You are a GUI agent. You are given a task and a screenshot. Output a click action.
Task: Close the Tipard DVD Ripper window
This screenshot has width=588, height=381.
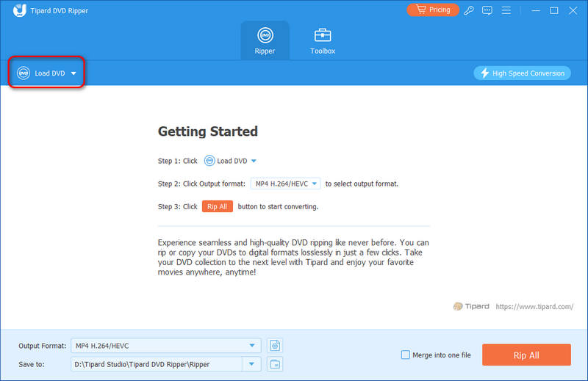pos(573,10)
